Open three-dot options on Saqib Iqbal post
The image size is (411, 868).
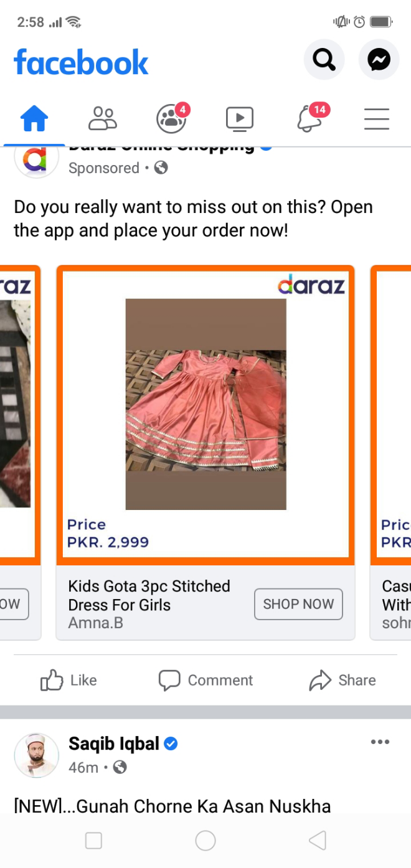point(380,742)
